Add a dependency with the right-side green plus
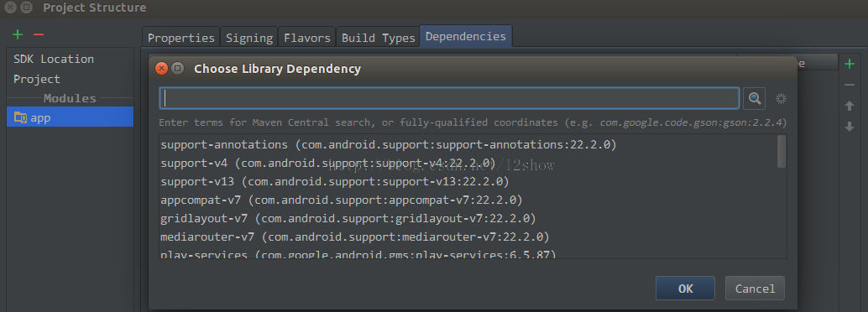 pos(850,65)
